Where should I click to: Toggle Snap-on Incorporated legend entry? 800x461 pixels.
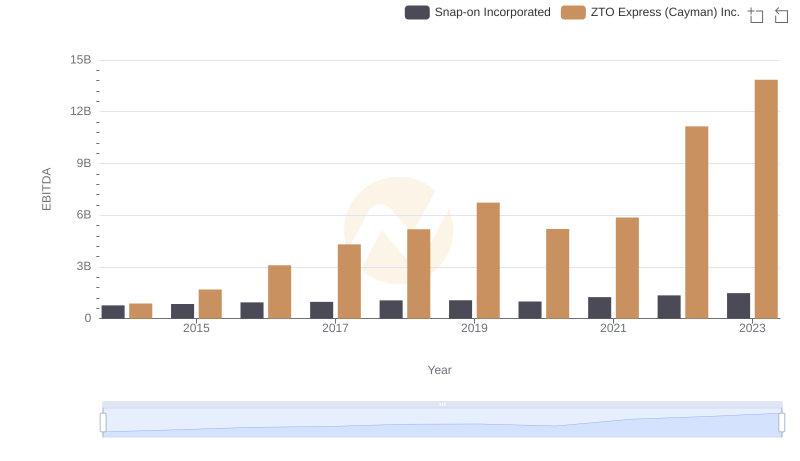pos(478,12)
